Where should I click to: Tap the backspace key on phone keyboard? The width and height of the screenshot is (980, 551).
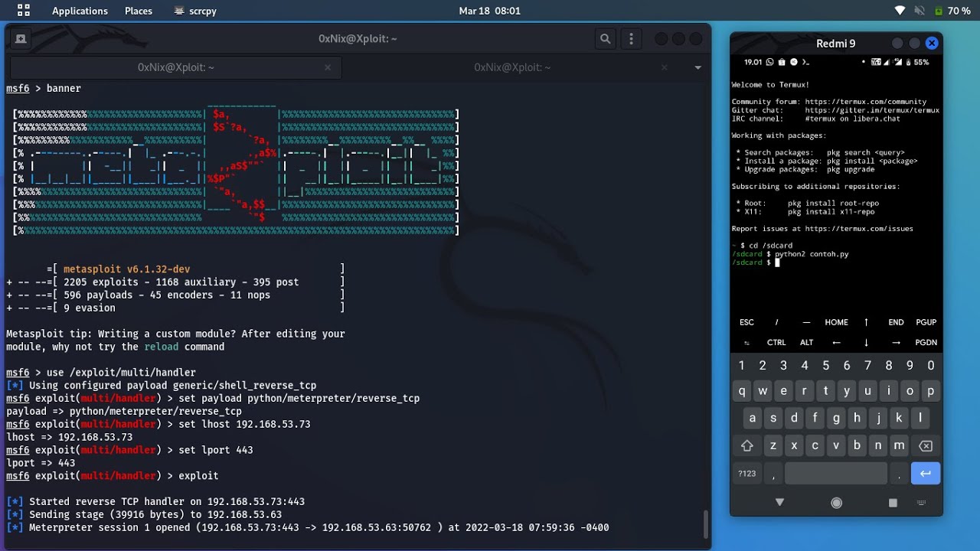(x=926, y=445)
